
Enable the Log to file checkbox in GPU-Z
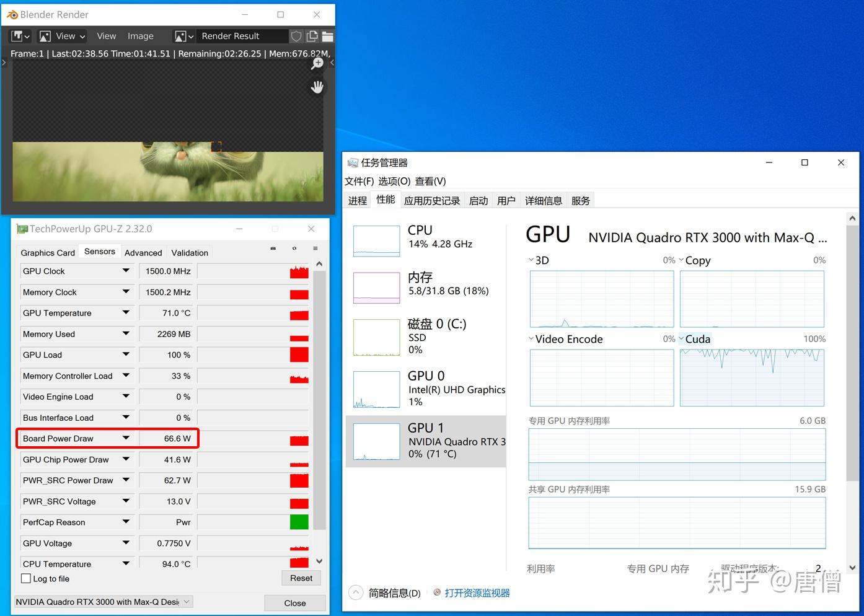pos(25,578)
